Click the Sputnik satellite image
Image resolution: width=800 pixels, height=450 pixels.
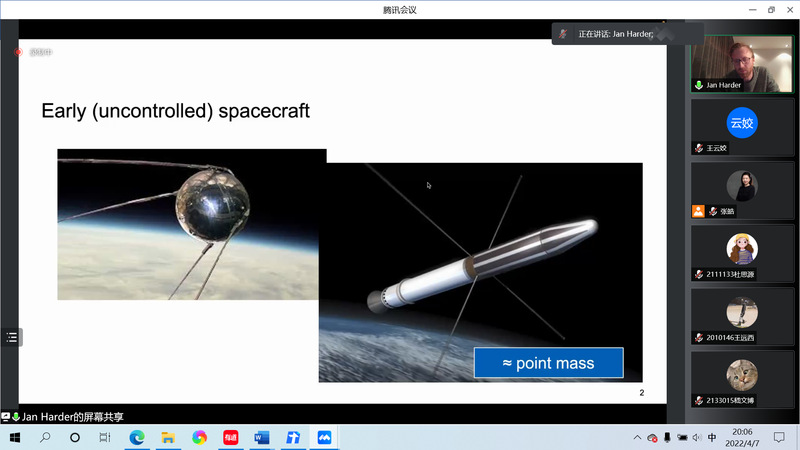pyautogui.click(x=188, y=224)
